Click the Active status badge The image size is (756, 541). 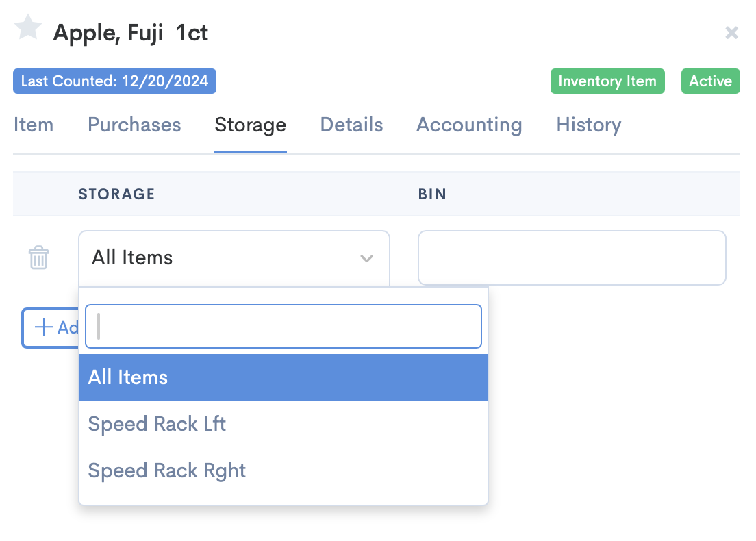pyautogui.click(x=710, y=81)
